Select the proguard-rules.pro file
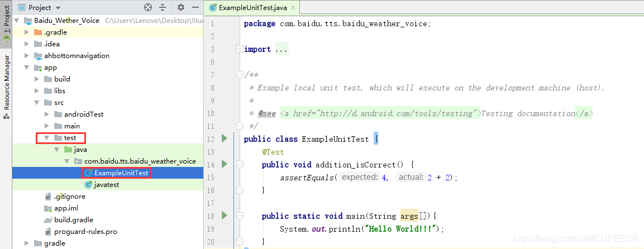 click(85, 232)
